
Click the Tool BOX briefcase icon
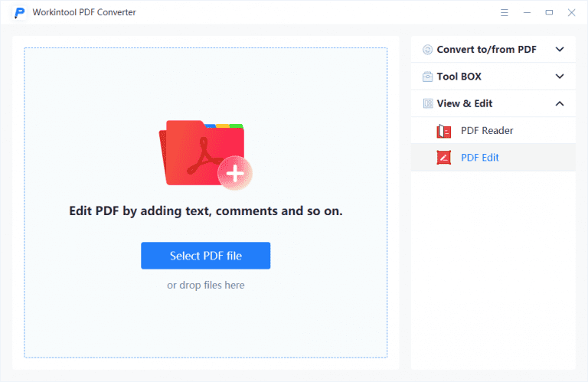(427, 77)
